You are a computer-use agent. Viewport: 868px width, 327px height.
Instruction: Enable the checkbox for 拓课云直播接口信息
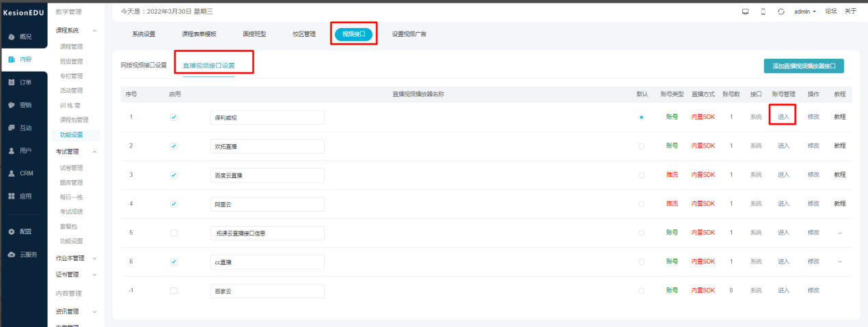pyautogui.click(x=174, y=233)
